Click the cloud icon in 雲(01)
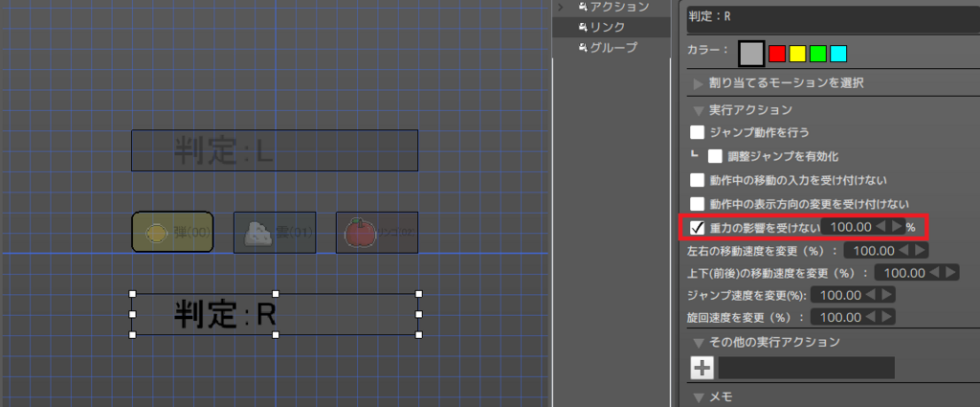The height and width of the screenshot is (407, 980). coord(256,234)
